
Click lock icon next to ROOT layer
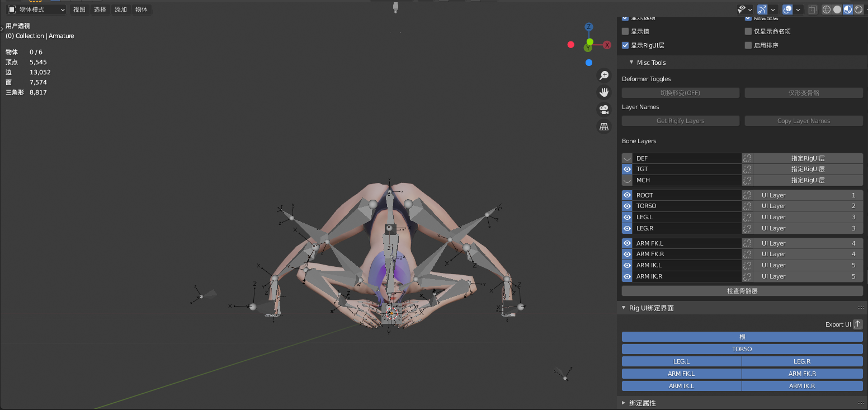click(747, 195)
